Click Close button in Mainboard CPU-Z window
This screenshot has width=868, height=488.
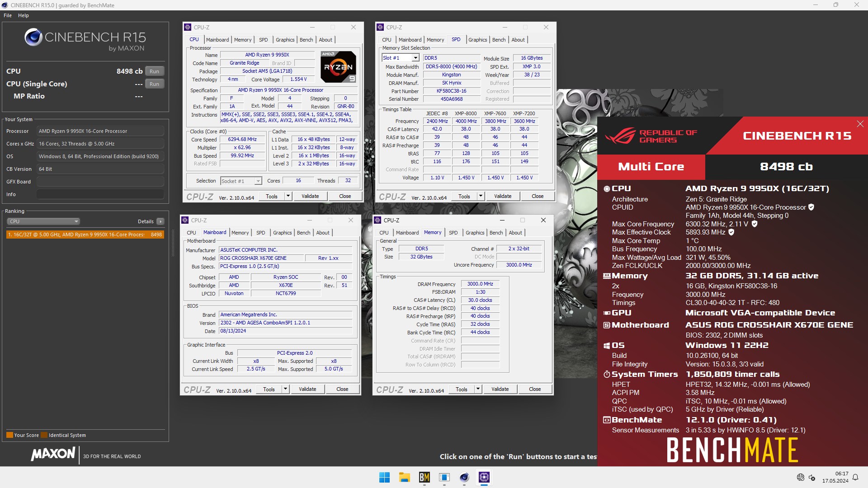tap(342, 389)
